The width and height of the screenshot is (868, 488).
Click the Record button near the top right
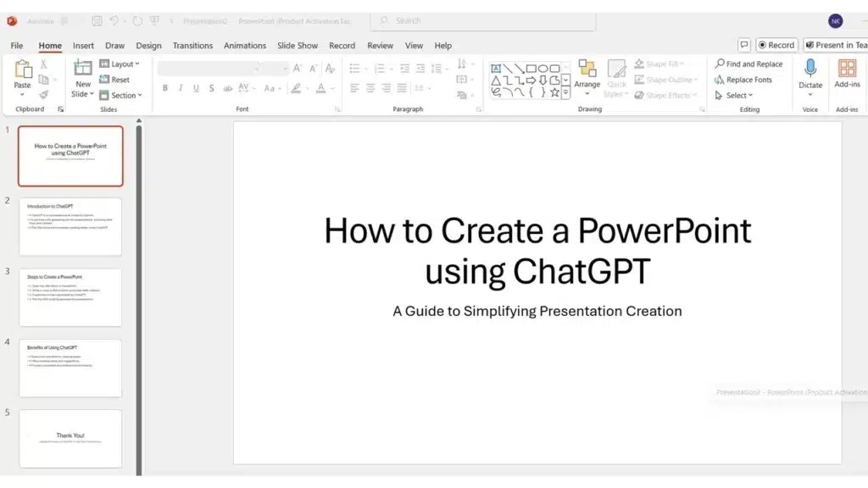pos(777,45)
